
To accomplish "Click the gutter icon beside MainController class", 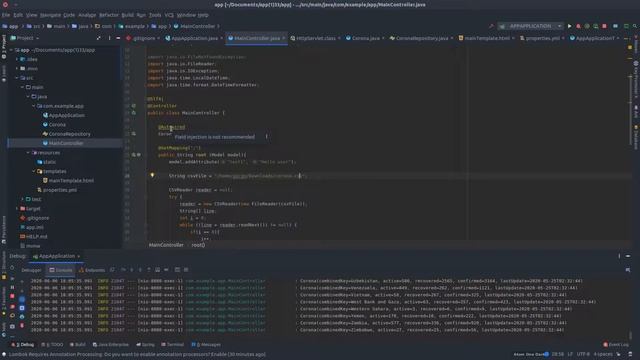I will (x=133, y=113).
